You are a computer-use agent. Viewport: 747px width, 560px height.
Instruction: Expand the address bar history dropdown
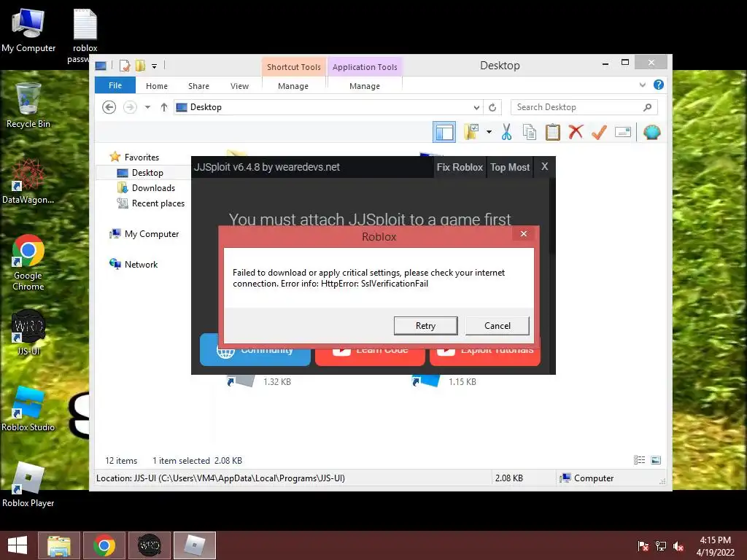476,107
